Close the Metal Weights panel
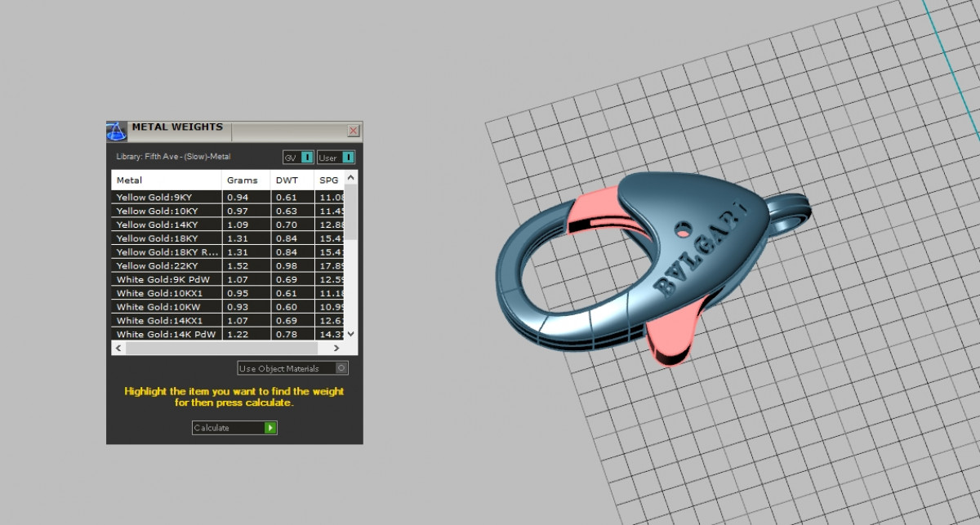 (x=354, y=131)
